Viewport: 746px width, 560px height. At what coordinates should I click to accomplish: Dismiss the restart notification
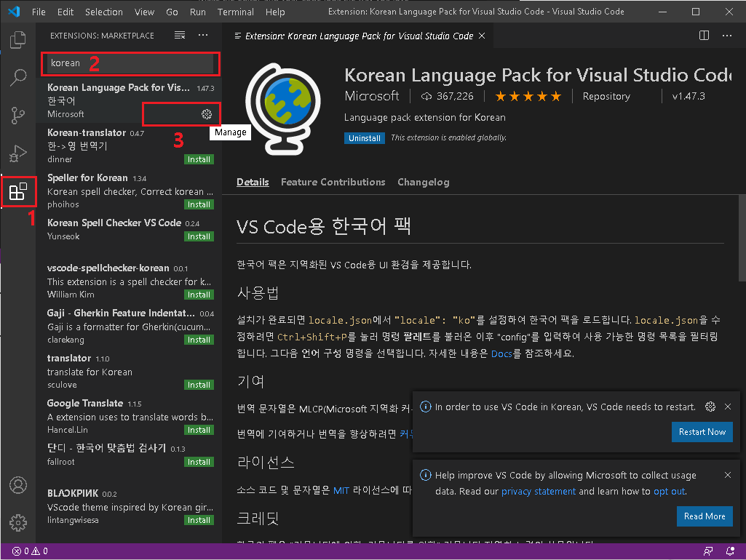tap(728, 407)
